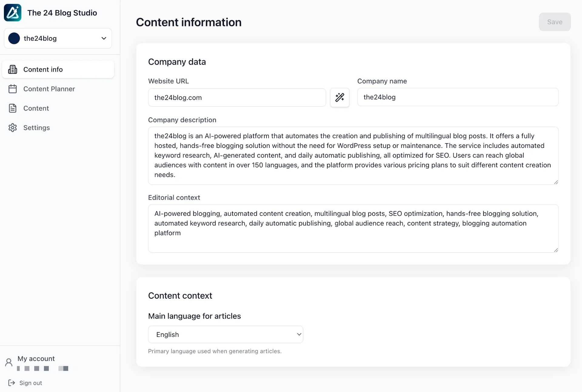Screen dimensions: 582x392
Task: Click the Content info building icon
Action: (x=12, y=69)
